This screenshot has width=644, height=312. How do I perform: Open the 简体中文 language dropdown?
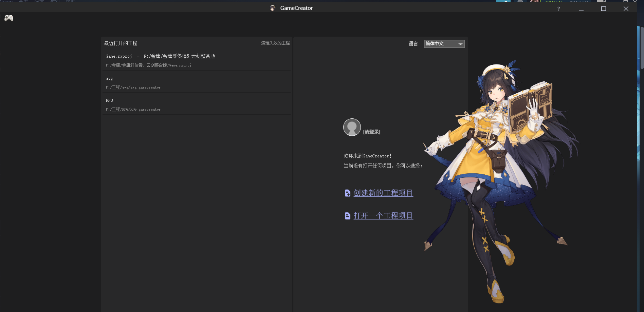pyautogui.click(x=444, y=44)
